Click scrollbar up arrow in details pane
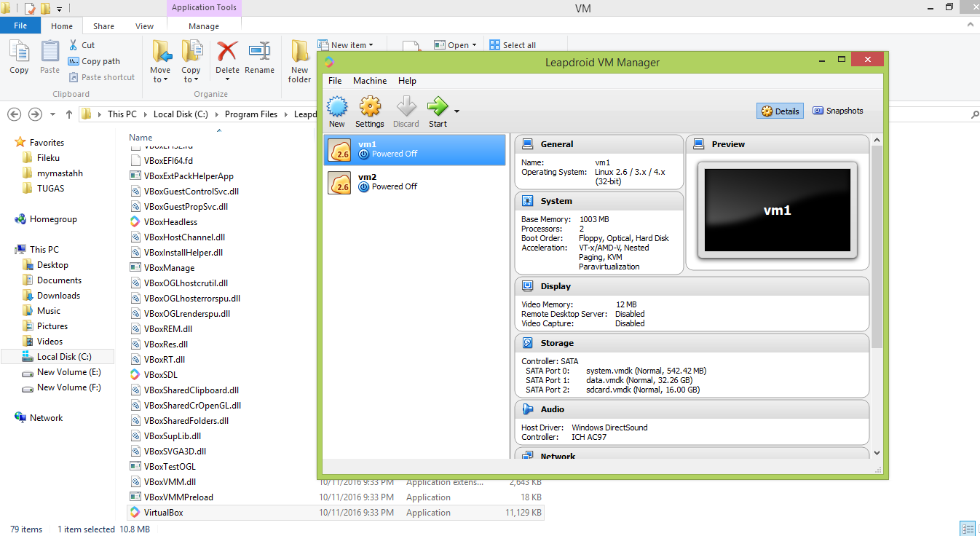Screen dimensions: 980x536 (x=877, y=140)
